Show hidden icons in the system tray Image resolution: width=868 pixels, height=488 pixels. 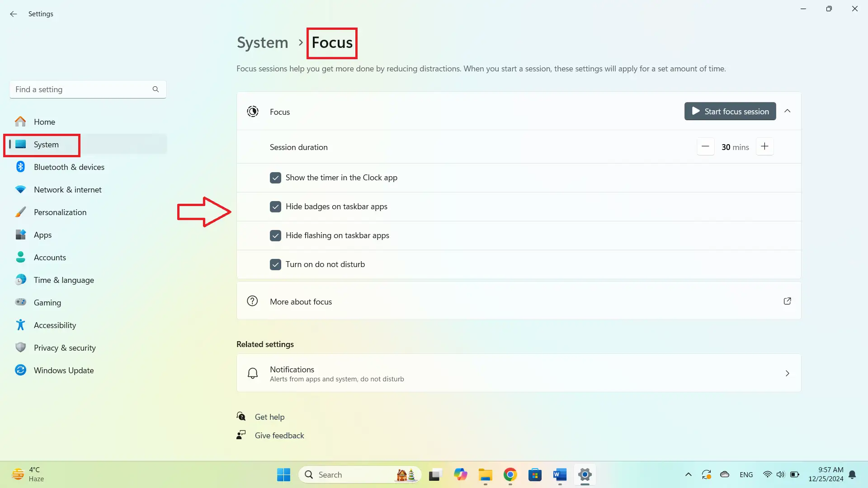(688, 474)
